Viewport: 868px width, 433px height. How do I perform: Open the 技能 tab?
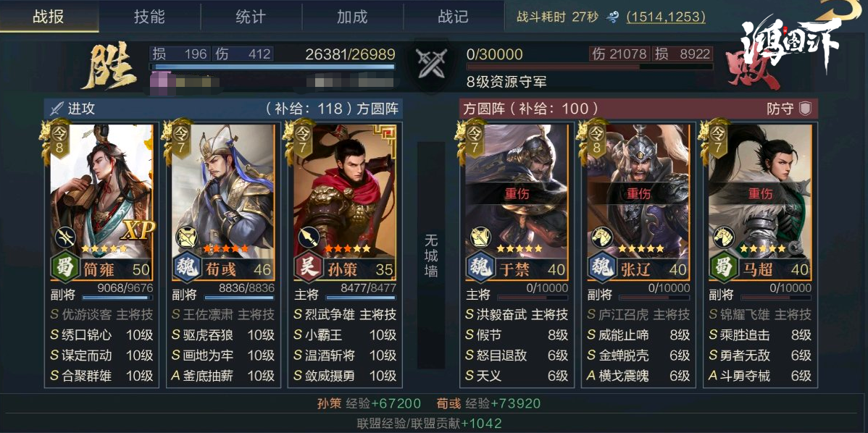[149, 17]
